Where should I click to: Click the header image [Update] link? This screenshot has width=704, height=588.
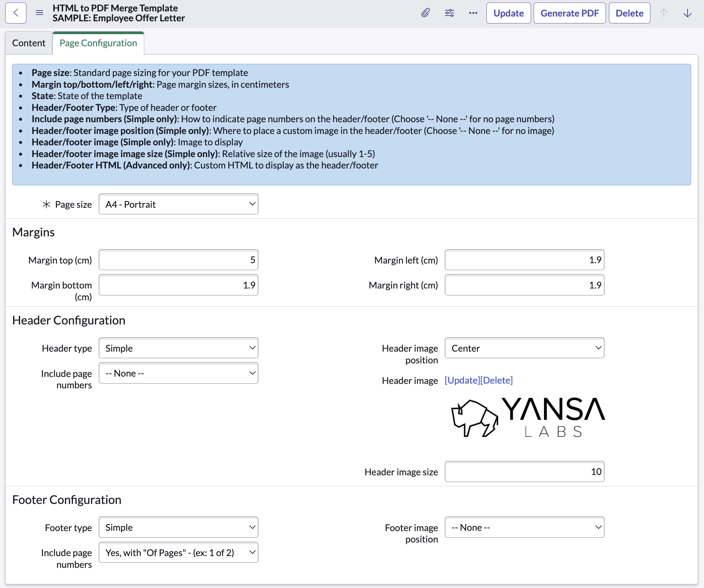point(462,380)
